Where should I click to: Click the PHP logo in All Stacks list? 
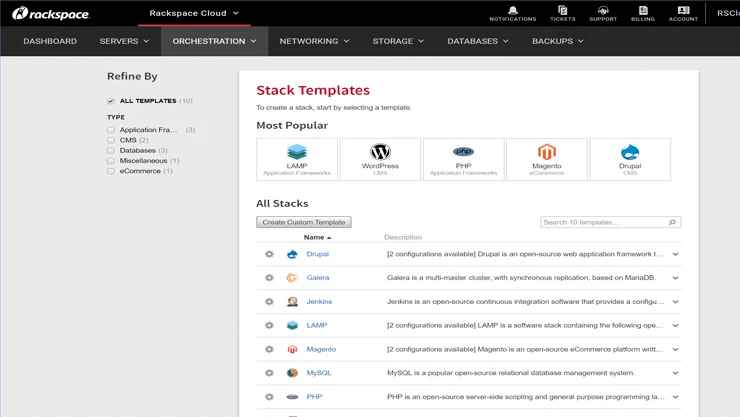click(292, 397)
